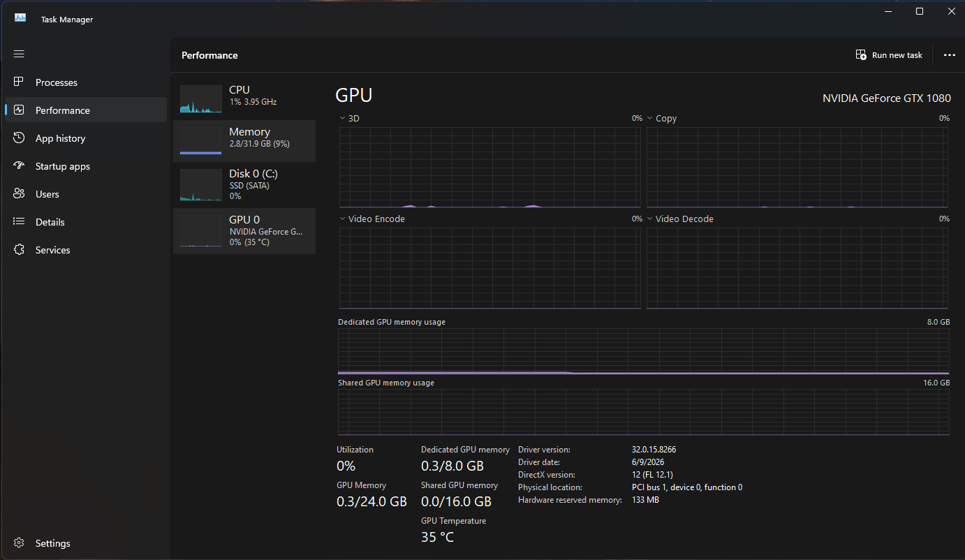Click the three-dot more options icon
The width and height of the screenshot is (965, 560).
click(949, 55)
